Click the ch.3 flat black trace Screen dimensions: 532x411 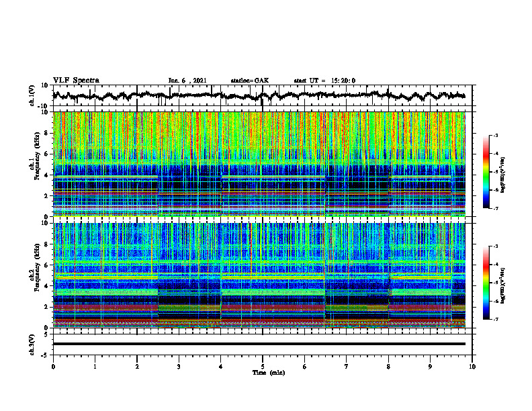pyautogui.click(x=259, y=344)
